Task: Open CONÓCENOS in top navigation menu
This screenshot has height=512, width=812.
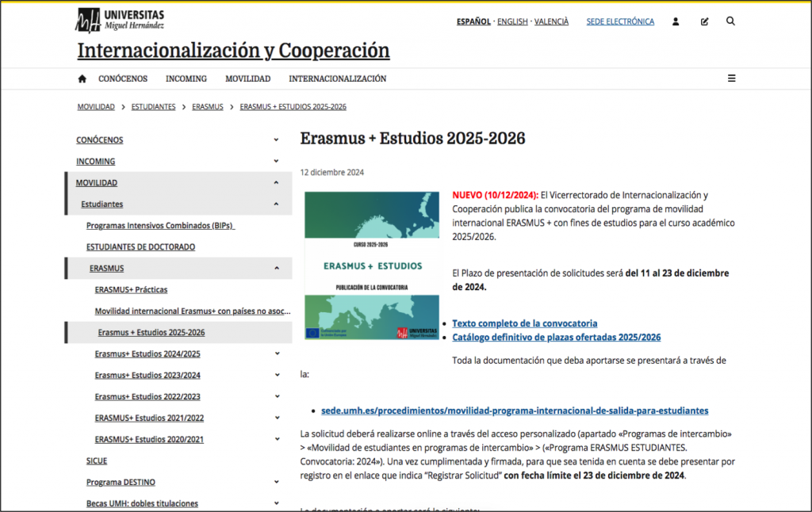Action: (123, 78)
